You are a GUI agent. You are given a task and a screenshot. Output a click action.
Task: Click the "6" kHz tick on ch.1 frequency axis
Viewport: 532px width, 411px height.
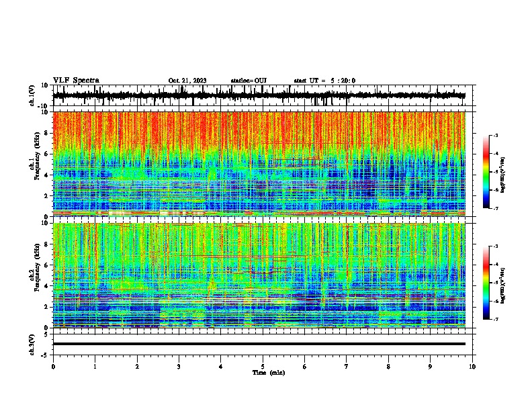click(47, 154)
